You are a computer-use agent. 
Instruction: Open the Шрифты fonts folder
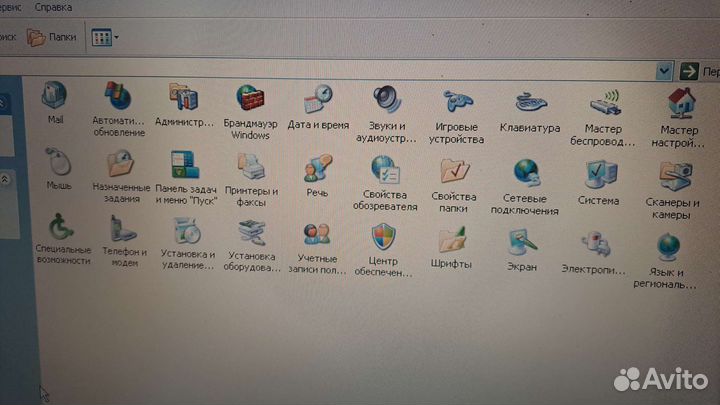[x=452, y=241]
